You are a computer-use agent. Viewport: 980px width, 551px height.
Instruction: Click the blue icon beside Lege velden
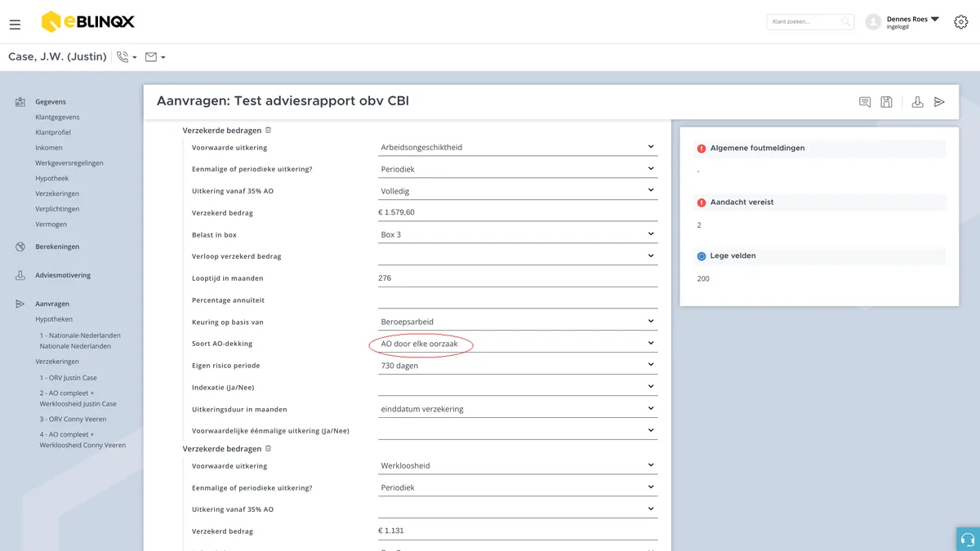(701, 256)
